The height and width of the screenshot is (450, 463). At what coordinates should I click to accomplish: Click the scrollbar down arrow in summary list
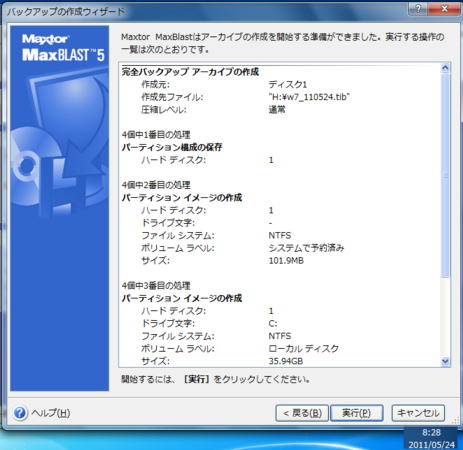445,361
